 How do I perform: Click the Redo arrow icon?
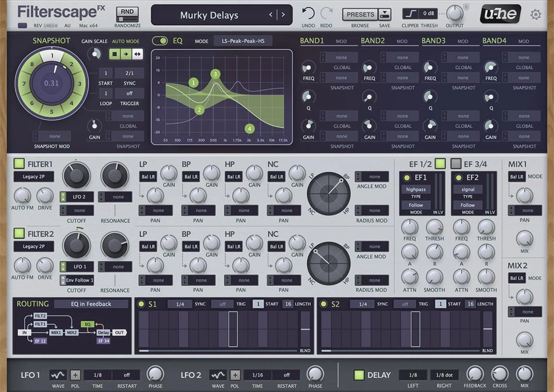326,14
